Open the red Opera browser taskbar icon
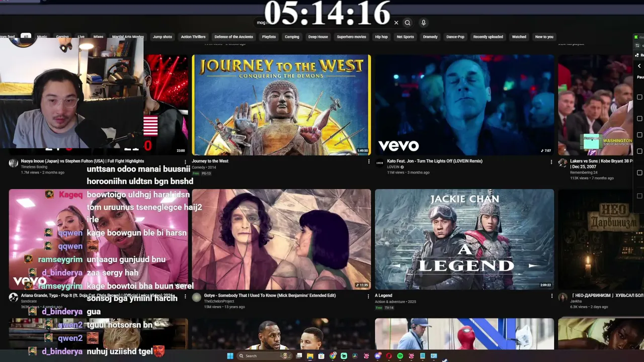The width and height of the screenshot is (644, 362). (389, 356)
